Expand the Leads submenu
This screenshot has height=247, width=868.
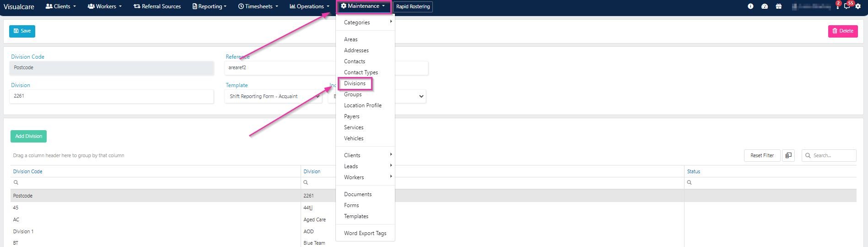(366, 166)
